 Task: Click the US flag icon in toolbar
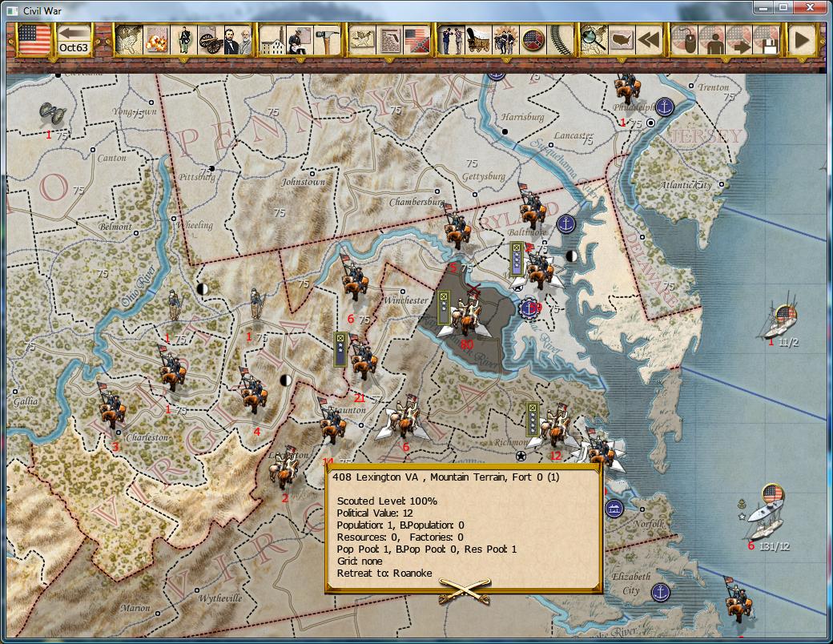pyautogui.click(x=34, y=39)
